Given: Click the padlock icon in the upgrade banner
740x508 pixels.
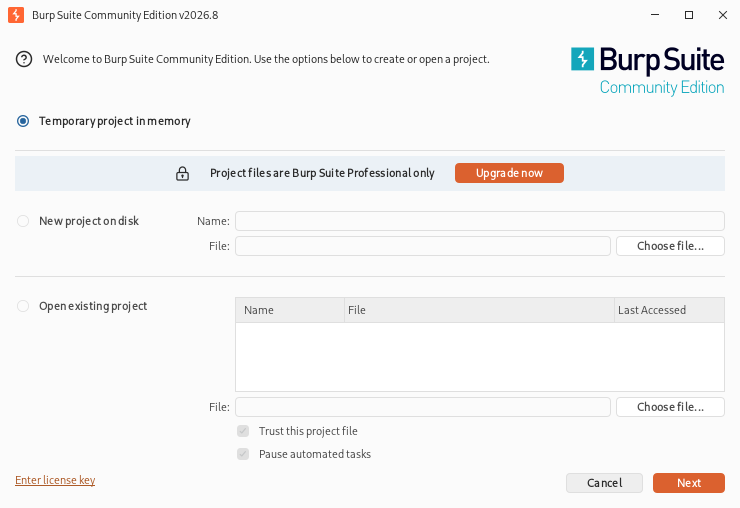Looking at the screenshot, I should click(x=182, y=173).
